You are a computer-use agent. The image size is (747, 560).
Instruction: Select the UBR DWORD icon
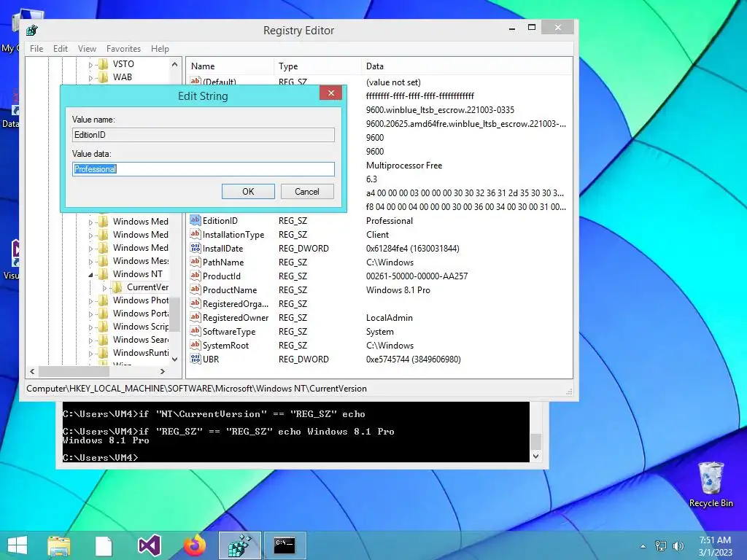click(x=196, y=359)
